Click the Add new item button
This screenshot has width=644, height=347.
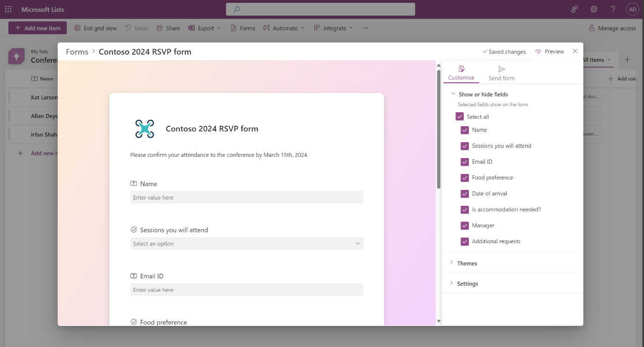click(37, 28)
